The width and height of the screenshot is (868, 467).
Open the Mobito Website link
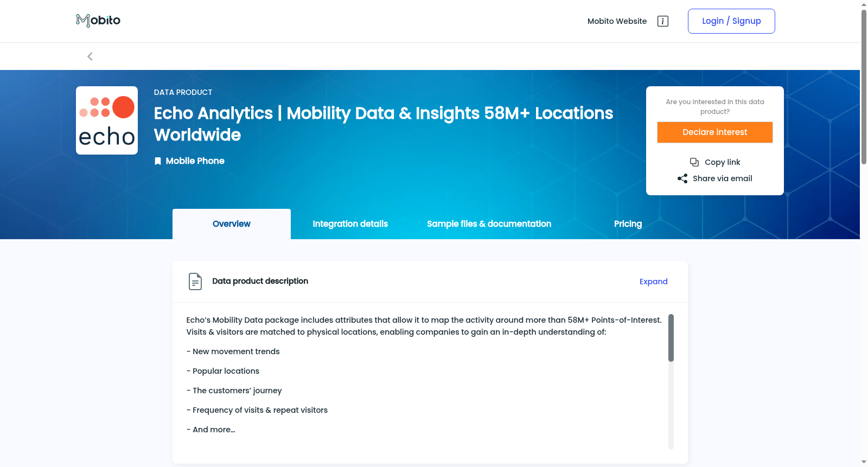pyautogui.click(x=617, y=21)
